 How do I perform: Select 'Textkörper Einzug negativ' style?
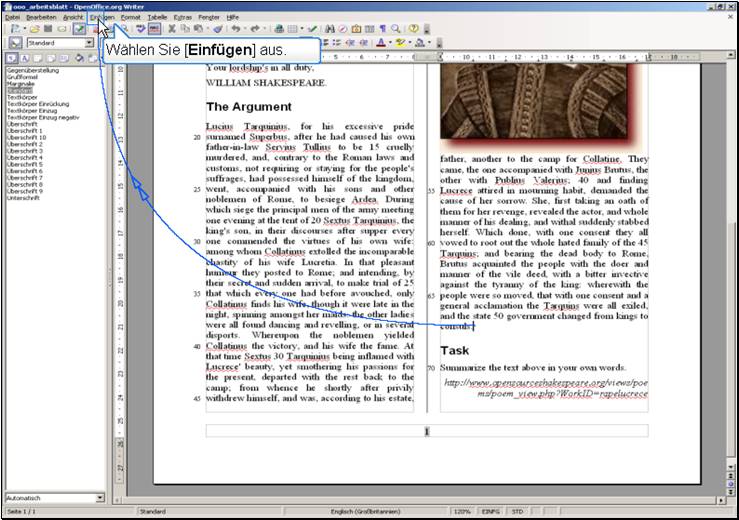[42, 117]
